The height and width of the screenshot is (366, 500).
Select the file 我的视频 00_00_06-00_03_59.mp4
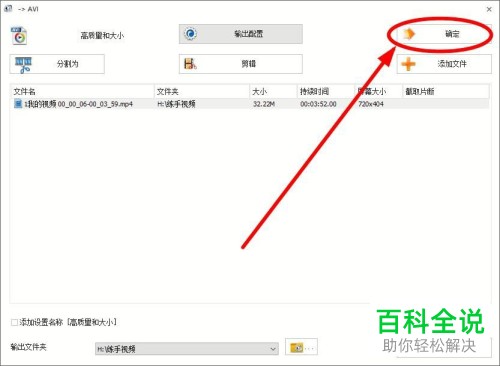[79, 104]
